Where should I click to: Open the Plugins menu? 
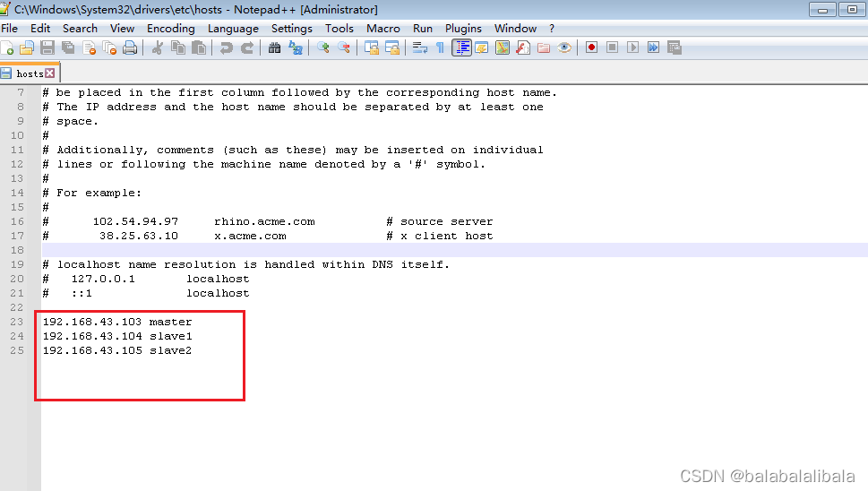point(463,29)
